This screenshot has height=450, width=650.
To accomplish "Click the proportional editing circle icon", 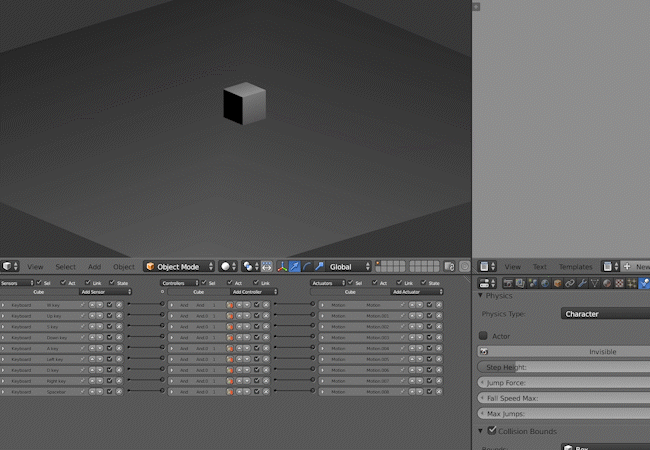I will click(x=464, y=266).
